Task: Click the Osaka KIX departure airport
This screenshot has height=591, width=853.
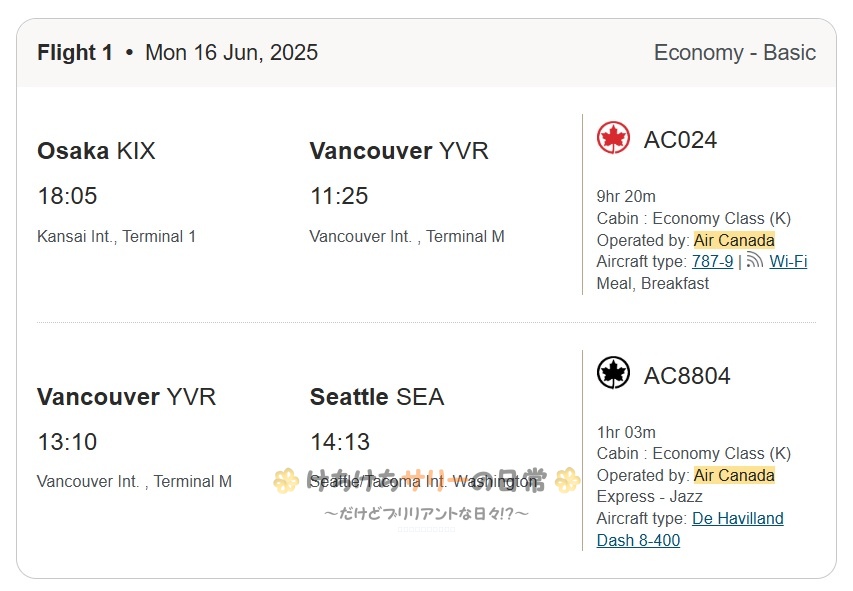Action: click(x=96, y=151)
